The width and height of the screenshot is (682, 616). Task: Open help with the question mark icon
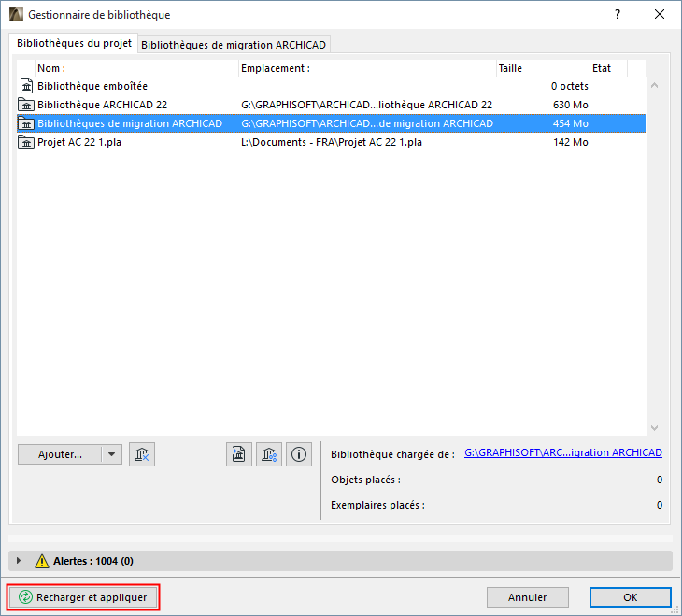pyautogui.click(x=618, y=14)
